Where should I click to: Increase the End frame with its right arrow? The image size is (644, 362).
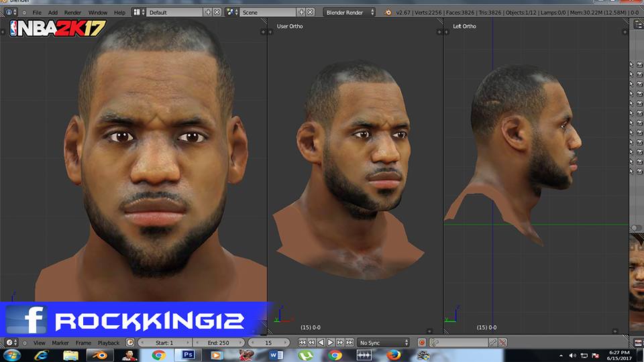(241, 343)
